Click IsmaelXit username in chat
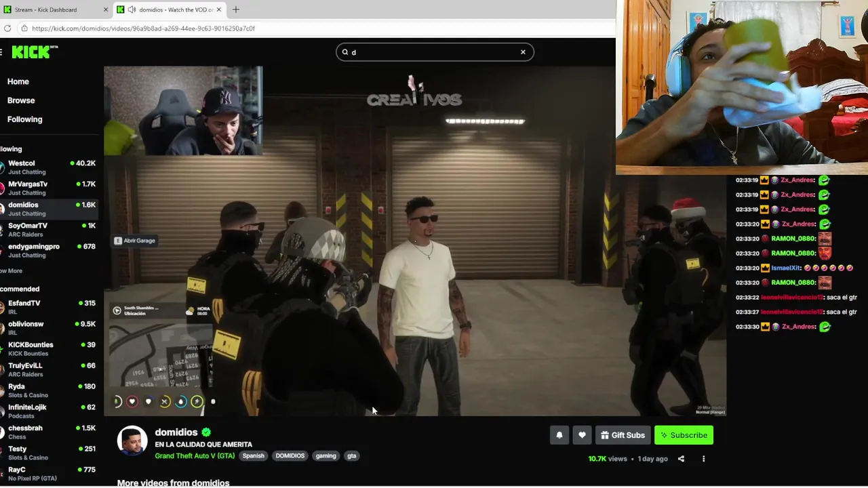The width and height of the screenshot is (868, 488). 786,268
